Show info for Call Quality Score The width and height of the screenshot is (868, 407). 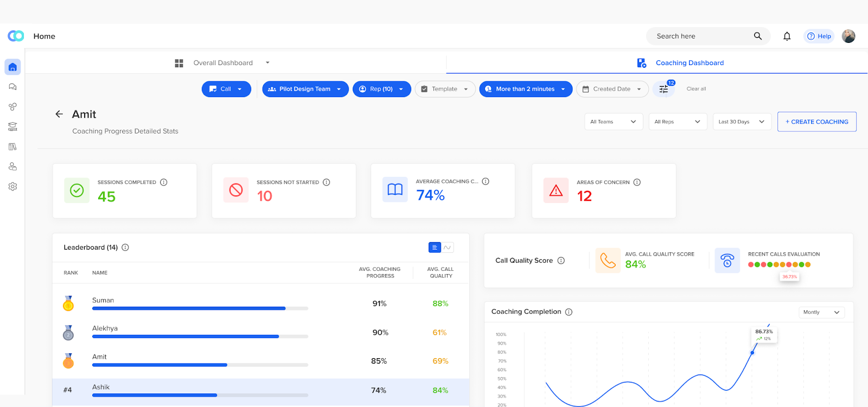561,260
